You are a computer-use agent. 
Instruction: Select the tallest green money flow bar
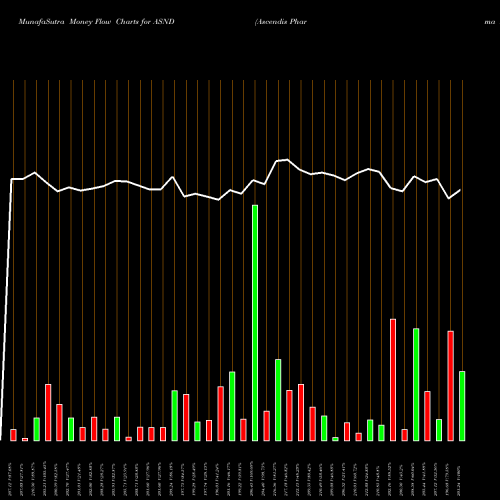click(255, 323)
